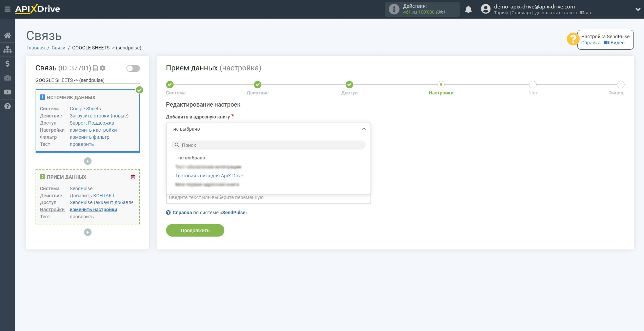The image size is (644, 331).
Task: Click the source block green checkmark
Action: click(x=139, y=90)
